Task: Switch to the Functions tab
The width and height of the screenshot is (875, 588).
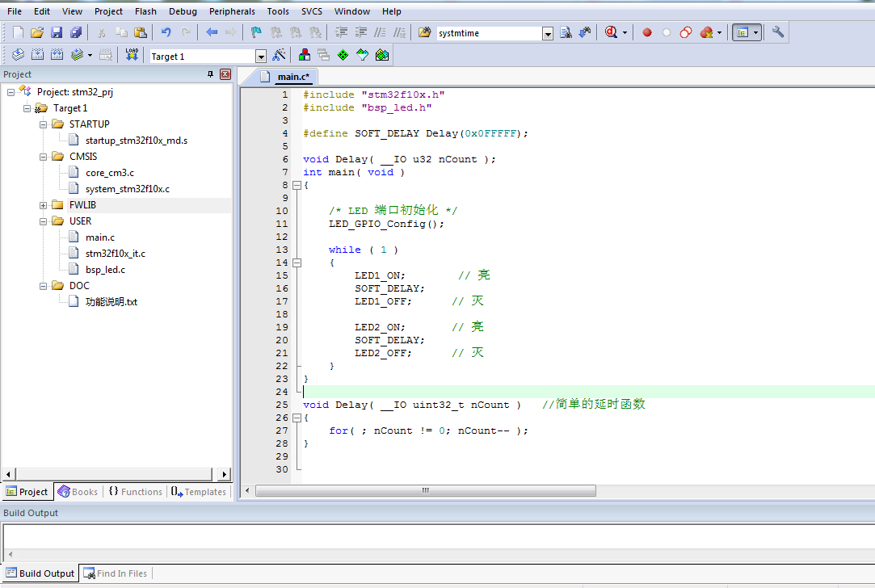Action: [x=135, y=492]
